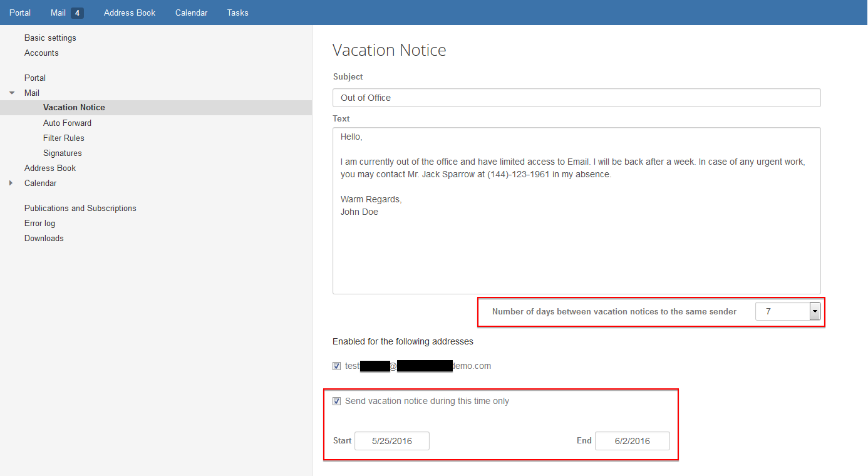This screenshot has width=868, height=476.
Task: Select Auto Forward under Mail
Action: point(67,123)
